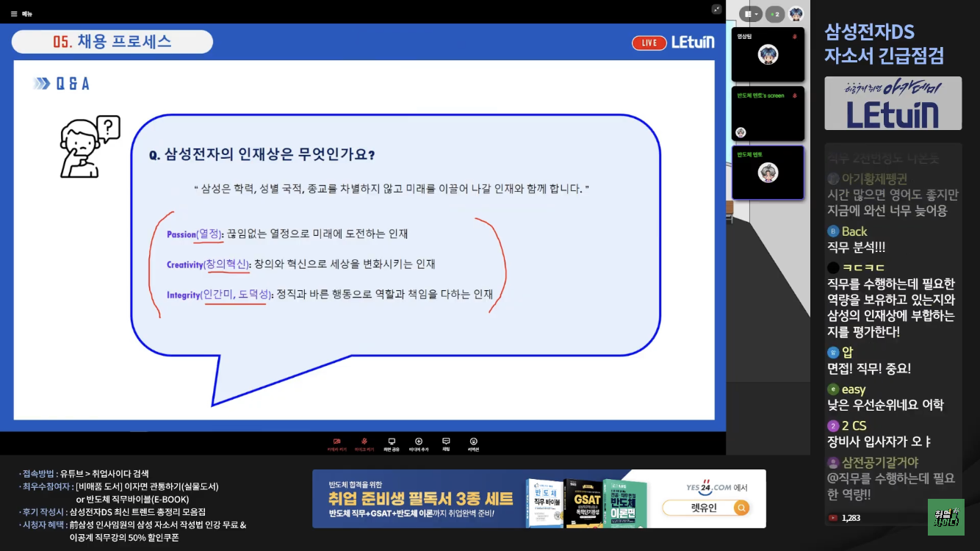Image resolution: width=980 pixels, height=551 pixels.
Task: Click the chat username easy
Action: [x=854, y=389]
